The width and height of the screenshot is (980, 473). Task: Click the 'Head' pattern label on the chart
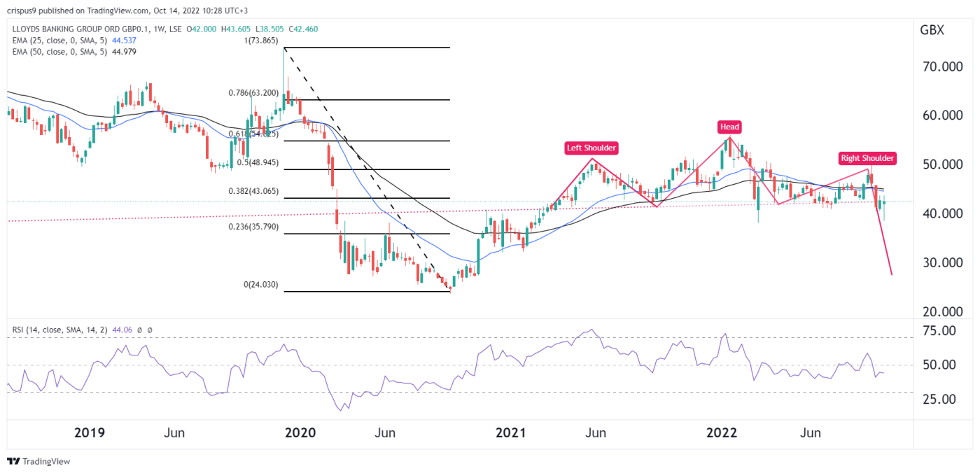[729, 127]
